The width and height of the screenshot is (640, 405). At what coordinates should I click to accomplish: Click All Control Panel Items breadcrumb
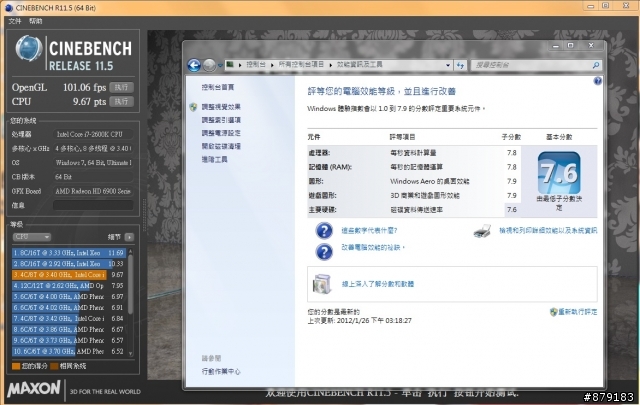pyautogui.click(x=301, y=65)
